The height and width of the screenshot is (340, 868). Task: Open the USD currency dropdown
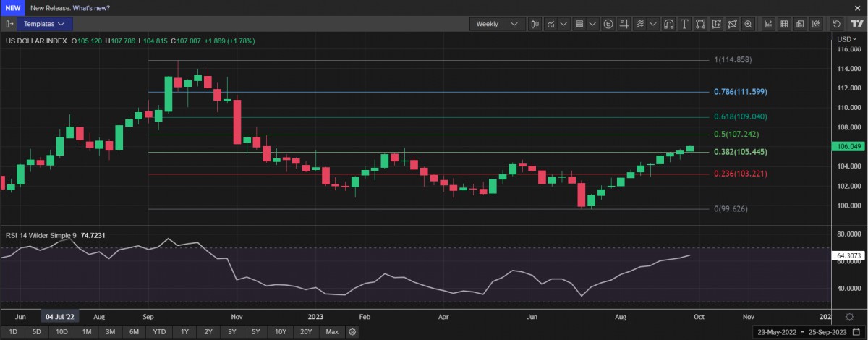pos(846,39)
